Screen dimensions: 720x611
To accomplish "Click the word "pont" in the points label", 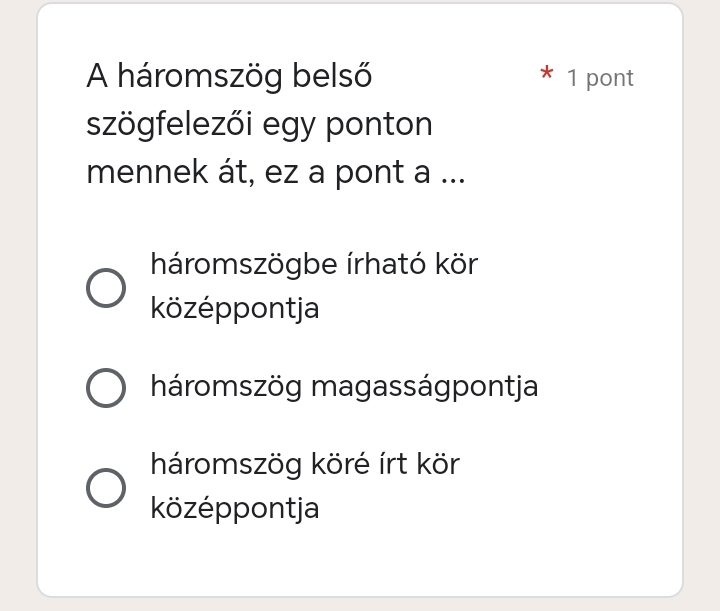I will pos(609,78).
